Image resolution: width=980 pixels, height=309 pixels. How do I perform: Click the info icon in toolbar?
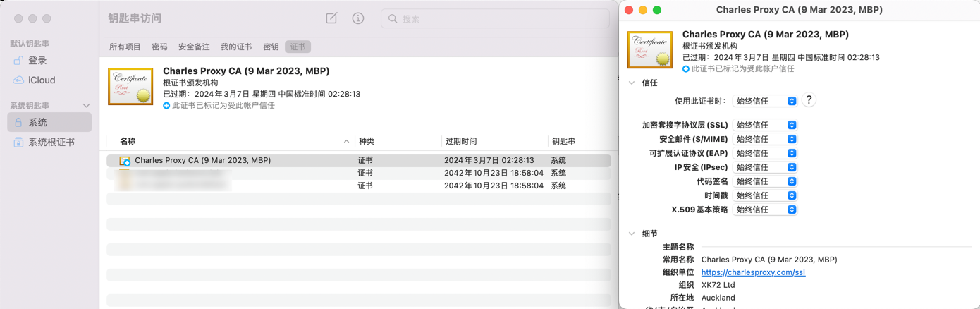[x=358, y=18]
